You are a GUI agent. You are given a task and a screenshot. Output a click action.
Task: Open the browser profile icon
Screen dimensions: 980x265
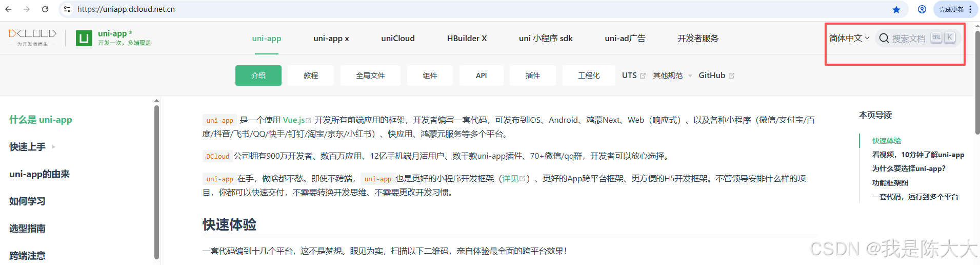(922, 9)
